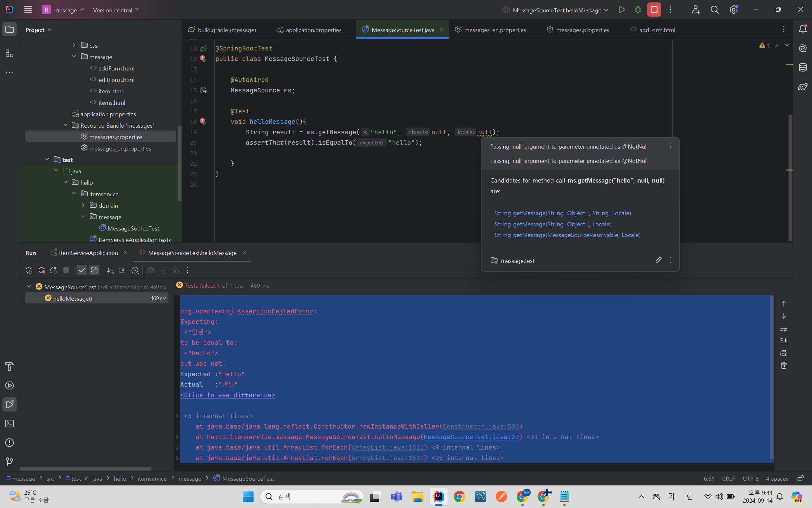Start debugging with the bug icon
The width and height of the screenshot is (812, 508).
(638, 10)
